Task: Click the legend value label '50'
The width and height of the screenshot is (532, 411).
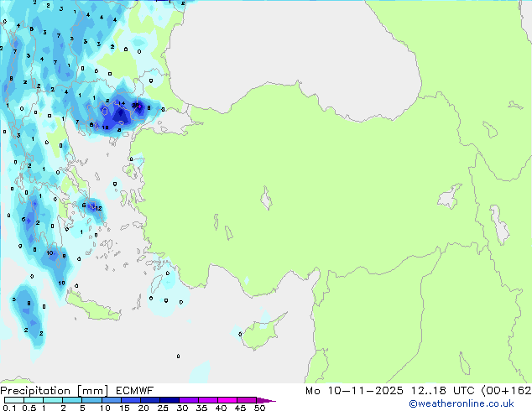Action: click(x=259, y=408)
